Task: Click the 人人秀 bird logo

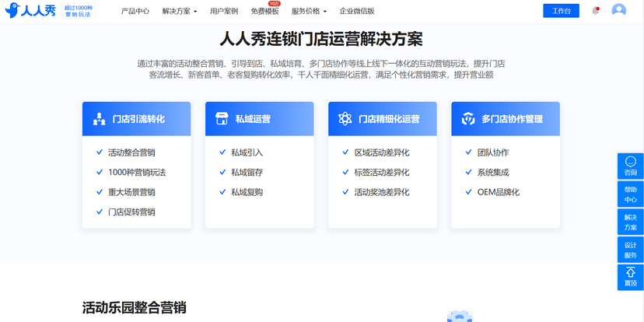Action: [30, 11]
